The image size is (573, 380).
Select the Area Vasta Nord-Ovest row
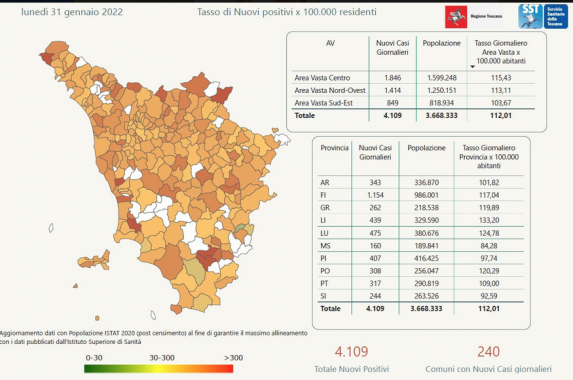(x=413, y=90)
